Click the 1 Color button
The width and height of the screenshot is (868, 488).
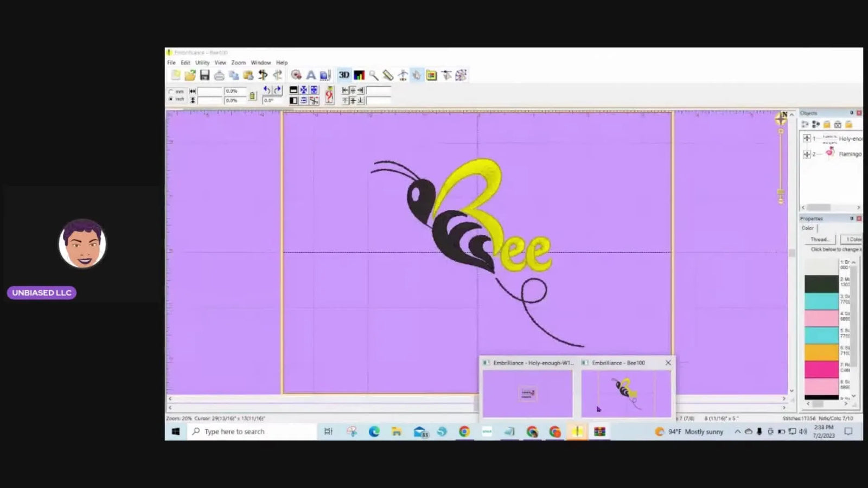852,239
